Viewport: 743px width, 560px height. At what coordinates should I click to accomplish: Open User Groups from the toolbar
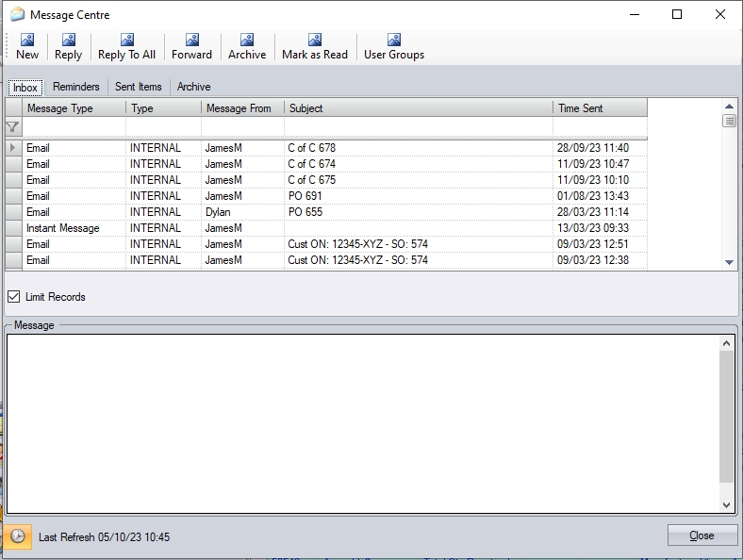394,46
